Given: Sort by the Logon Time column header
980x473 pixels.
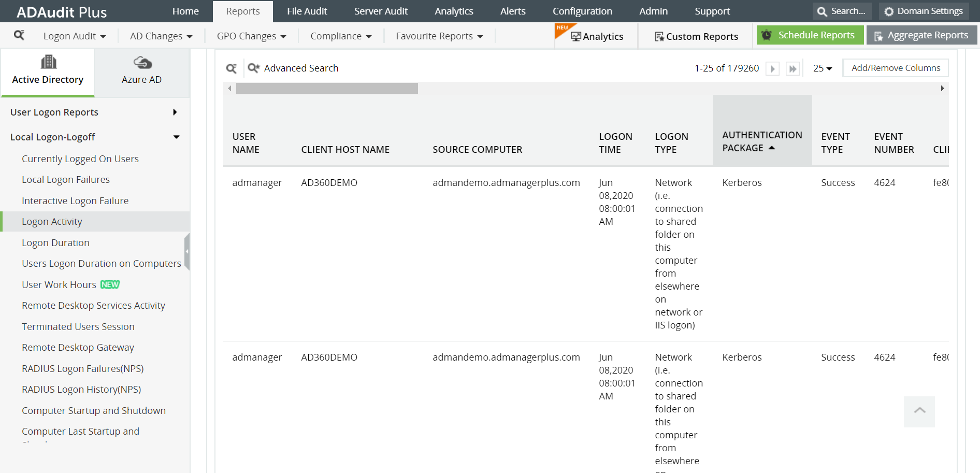Looking at the screenshot, I should click(615, 143).
